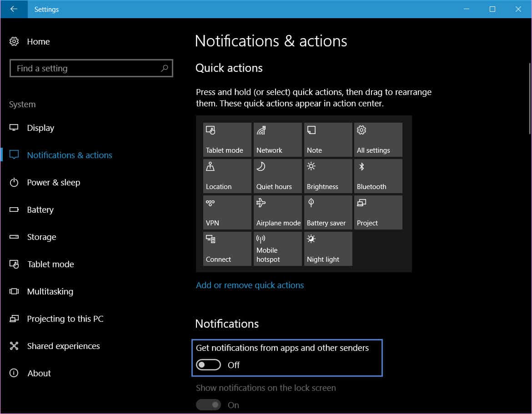The height and width of the screenshot is (414, 532).
Task: Click the VPN quick action tile
Action: coord(227,212)
